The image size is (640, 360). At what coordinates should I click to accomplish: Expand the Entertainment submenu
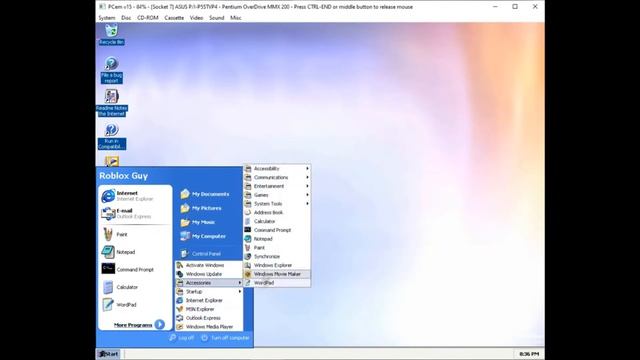click(x=277, y=186)
